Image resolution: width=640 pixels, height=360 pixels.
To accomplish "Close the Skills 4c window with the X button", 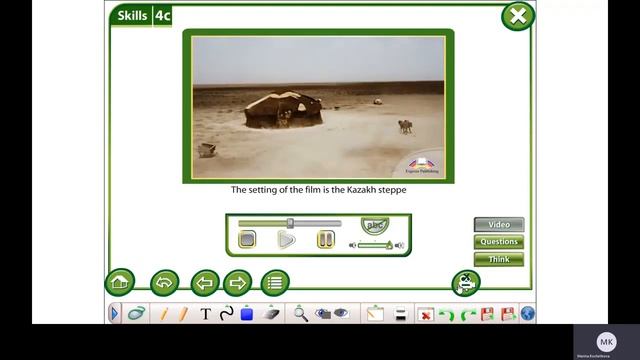I will click(518, 16).
